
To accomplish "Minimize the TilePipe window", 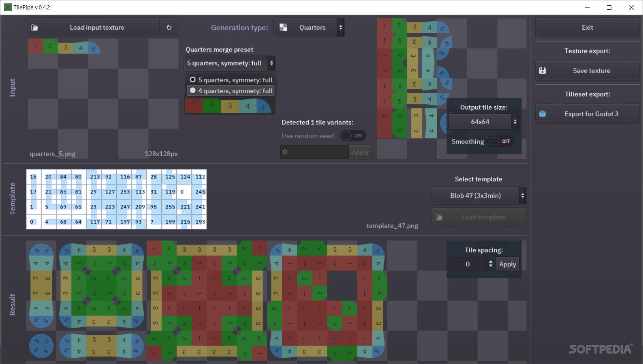I will point(587,7).
